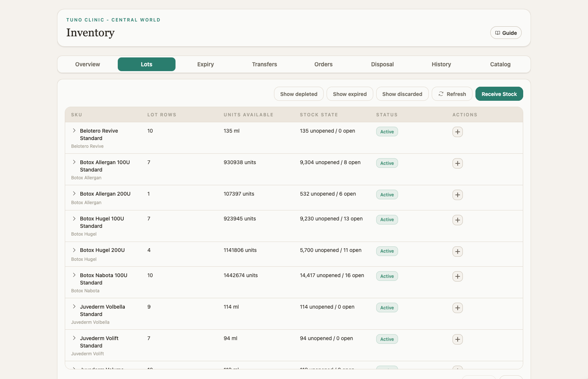The height and width of the screenshot is (379, 588).
Task: Expand the Botox Allergan 200U row
Action: tap(74, 194)
